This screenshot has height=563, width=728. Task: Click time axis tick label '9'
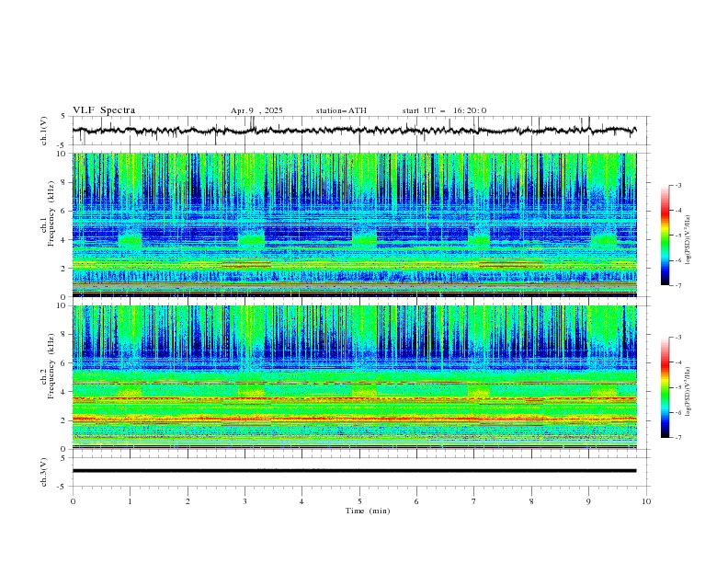coord(588,501)
